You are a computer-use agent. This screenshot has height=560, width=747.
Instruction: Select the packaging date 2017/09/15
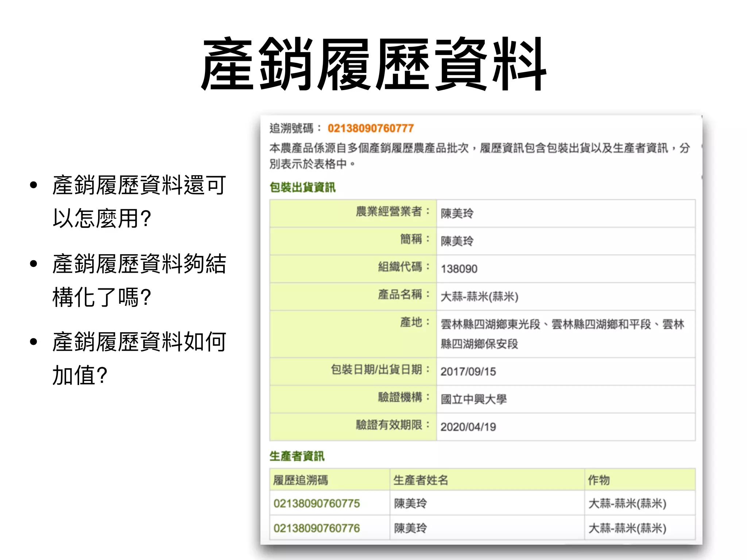(x=468, y=372)
